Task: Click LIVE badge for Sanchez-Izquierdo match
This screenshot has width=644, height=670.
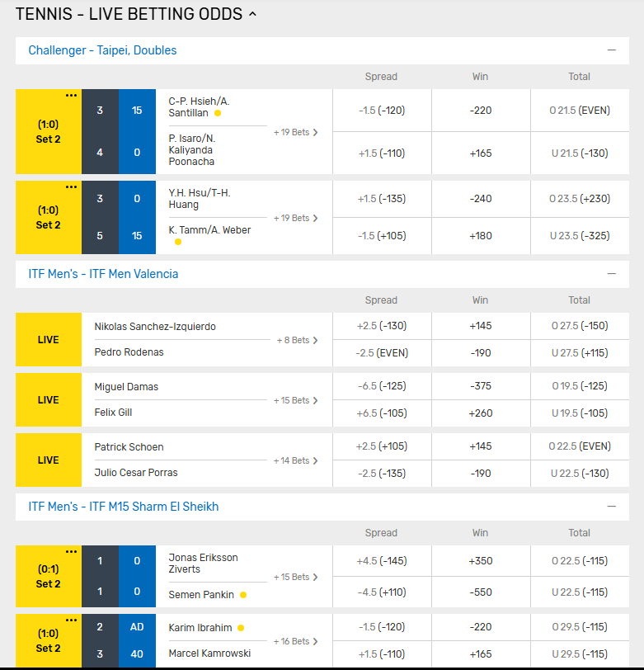Action: (x=49, y=339)
